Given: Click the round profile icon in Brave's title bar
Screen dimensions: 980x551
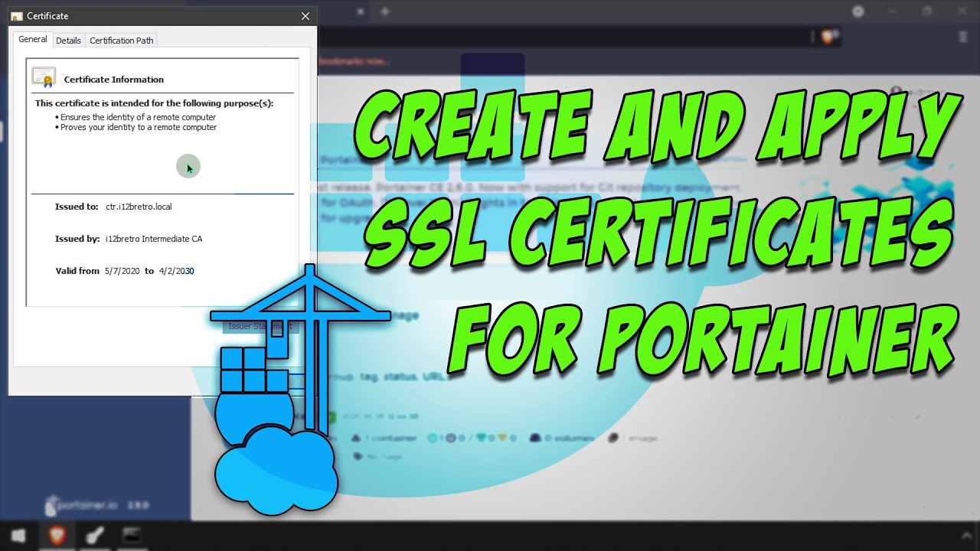Looking at the screenshot, I should point(858,11).
